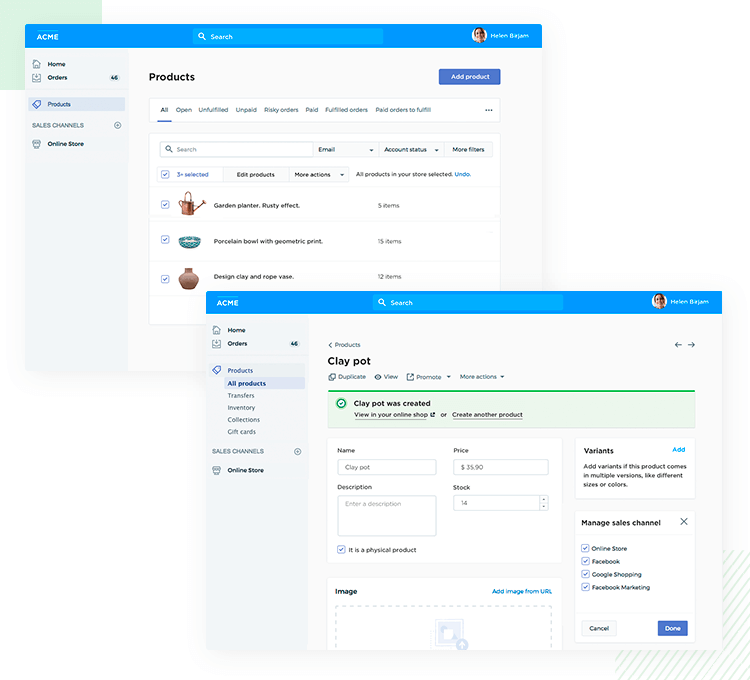Toggle 'It is a physical product' checkbox
This screenshot has height=680, width=750.
pyautogui.click(x=341, y=549)
